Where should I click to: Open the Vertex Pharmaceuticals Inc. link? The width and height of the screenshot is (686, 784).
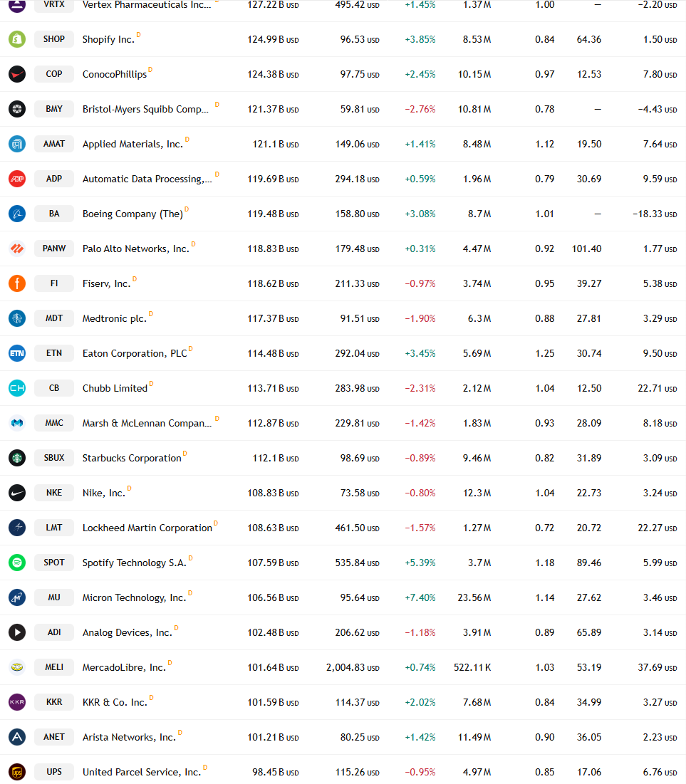click(x=147, y=4)
